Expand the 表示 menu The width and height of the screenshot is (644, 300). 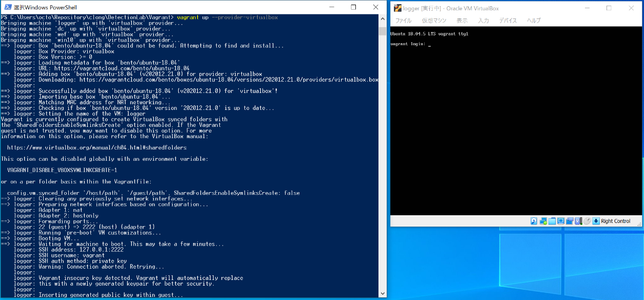(462, 21)
